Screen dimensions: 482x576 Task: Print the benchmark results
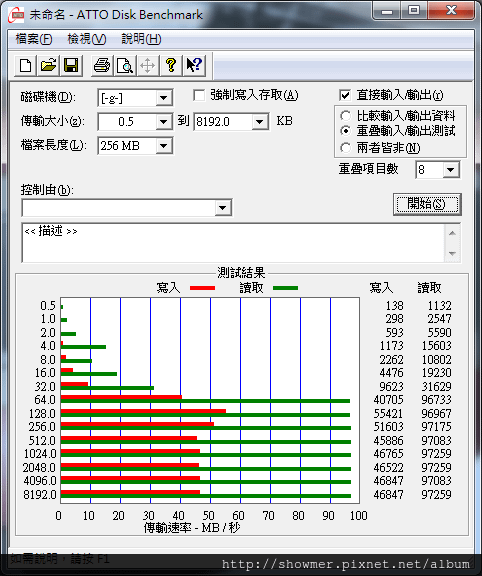[x=102, y=66]
